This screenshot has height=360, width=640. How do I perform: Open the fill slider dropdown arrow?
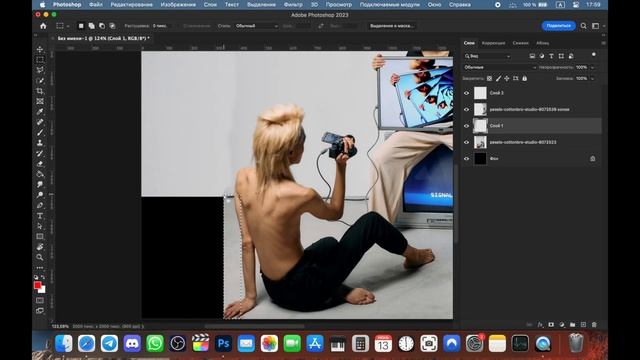[593, 78]
